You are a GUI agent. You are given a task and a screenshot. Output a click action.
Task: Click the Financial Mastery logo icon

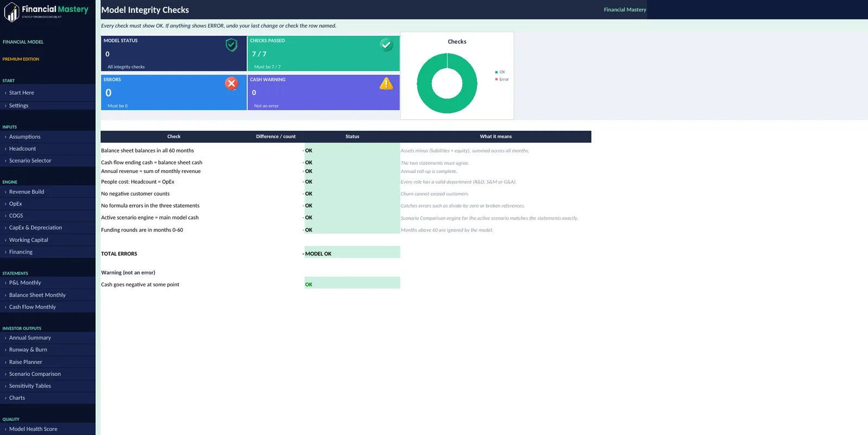tap(11, 12)
